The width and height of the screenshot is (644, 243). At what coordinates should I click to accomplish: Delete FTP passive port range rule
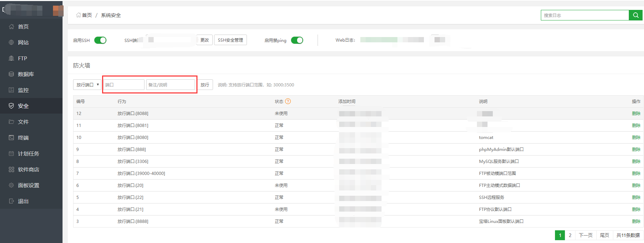pos(636,173)
